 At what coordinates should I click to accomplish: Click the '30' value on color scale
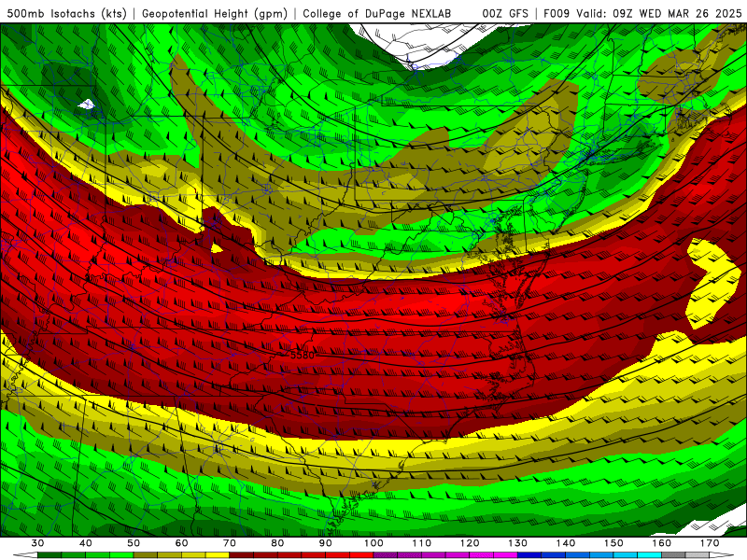coord(37,543)
